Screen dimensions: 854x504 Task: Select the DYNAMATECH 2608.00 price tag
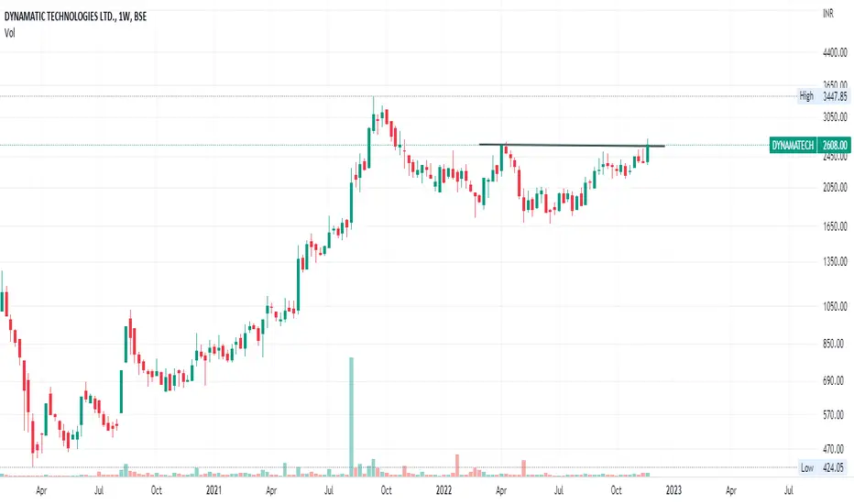pos(810,145)
